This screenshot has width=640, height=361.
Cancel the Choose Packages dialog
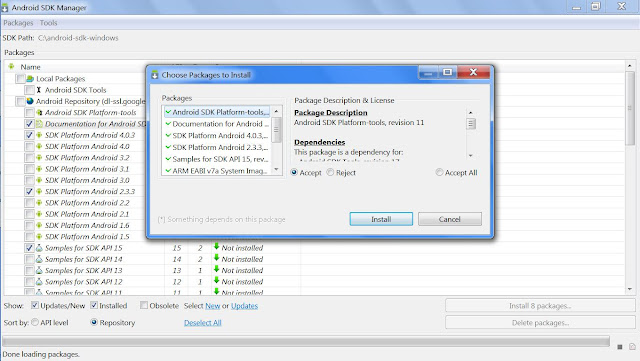click(x=449, y=219)
